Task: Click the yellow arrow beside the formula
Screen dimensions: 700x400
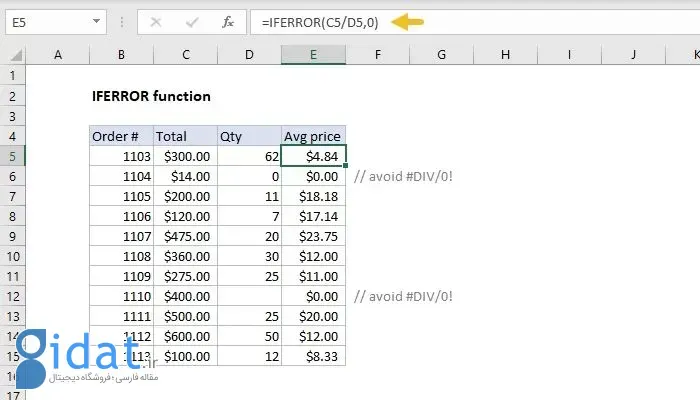Action: [x=405, y=21]
